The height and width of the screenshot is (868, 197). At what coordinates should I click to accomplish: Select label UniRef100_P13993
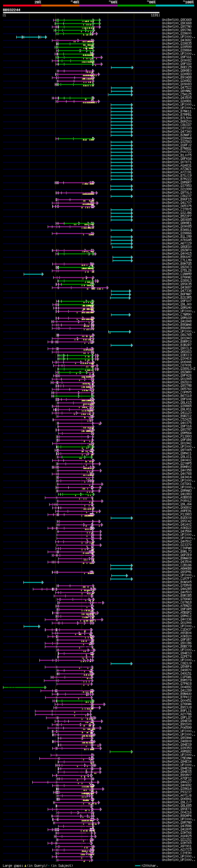pos(177,436)
